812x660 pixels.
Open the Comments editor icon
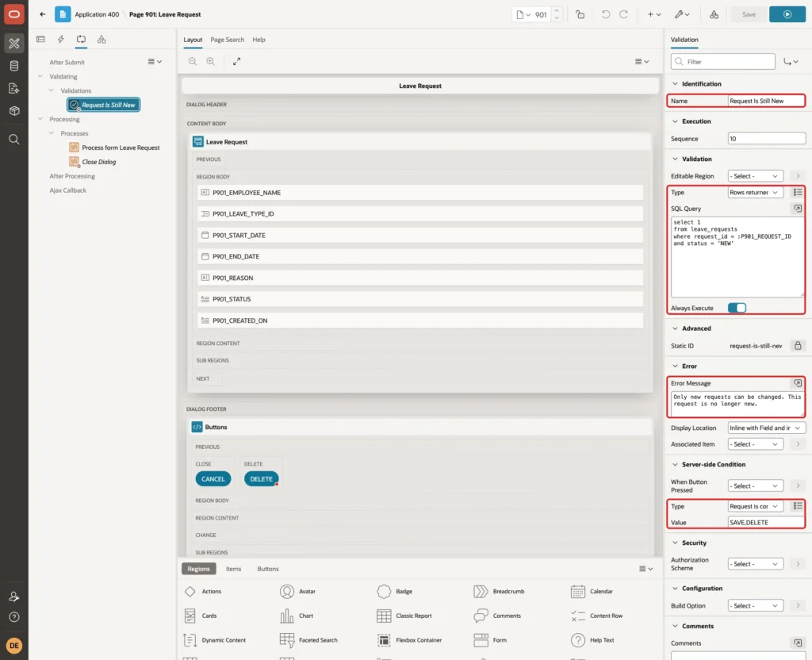(798, 643)
